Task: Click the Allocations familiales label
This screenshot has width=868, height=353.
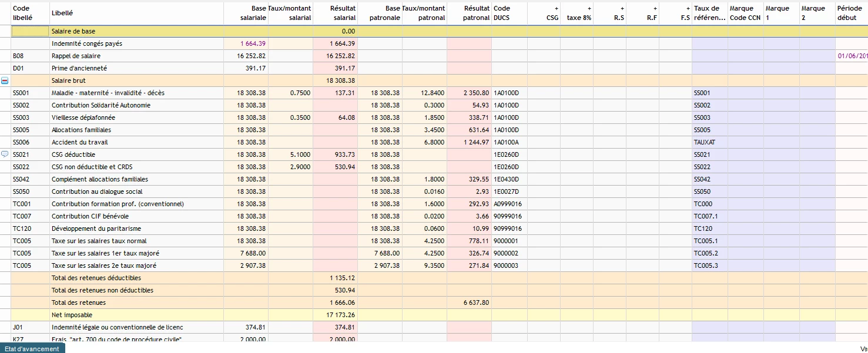Action: click(x=81, y=130)
